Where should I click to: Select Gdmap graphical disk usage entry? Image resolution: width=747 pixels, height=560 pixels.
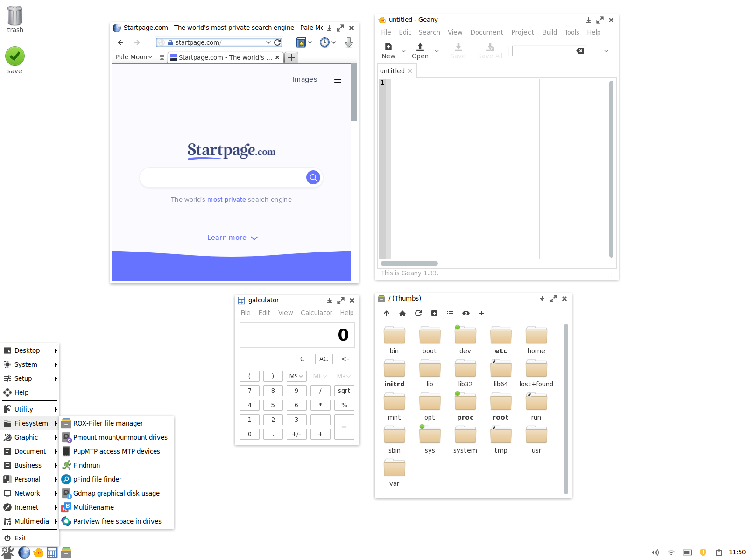117,493
